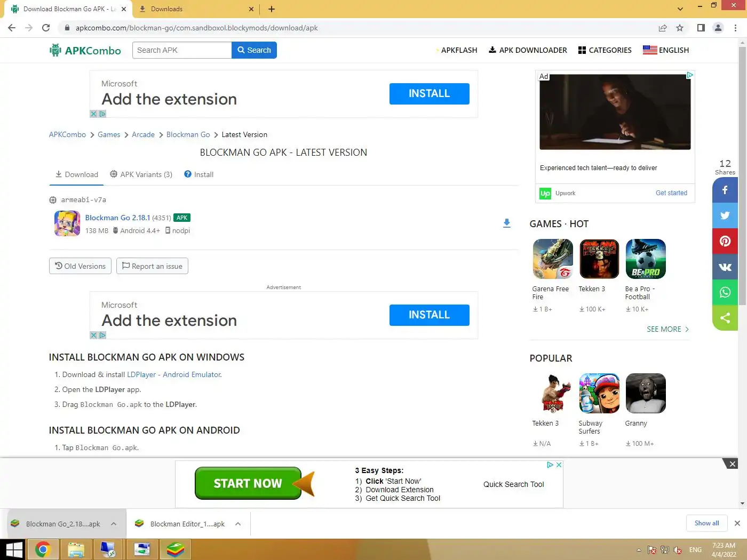Open the Blockman Go 2.18.1 link
The image size is (747, 560).
pos(117,218)
